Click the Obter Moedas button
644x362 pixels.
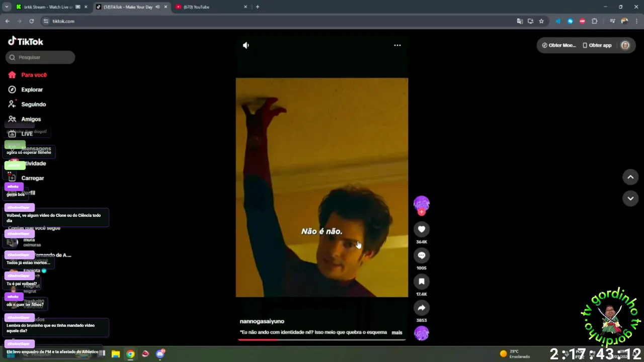[558, 45]
